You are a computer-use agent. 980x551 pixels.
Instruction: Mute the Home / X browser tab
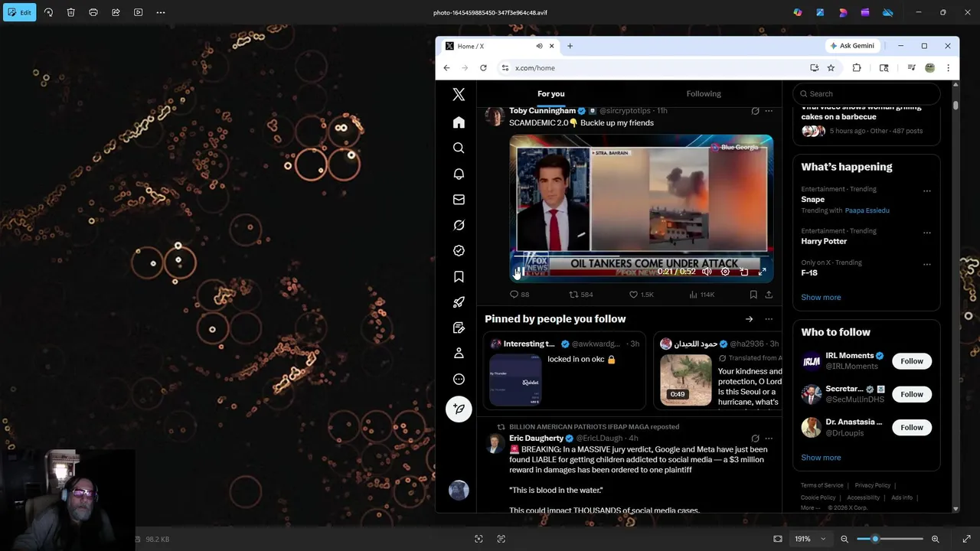[x=539, y=46]
